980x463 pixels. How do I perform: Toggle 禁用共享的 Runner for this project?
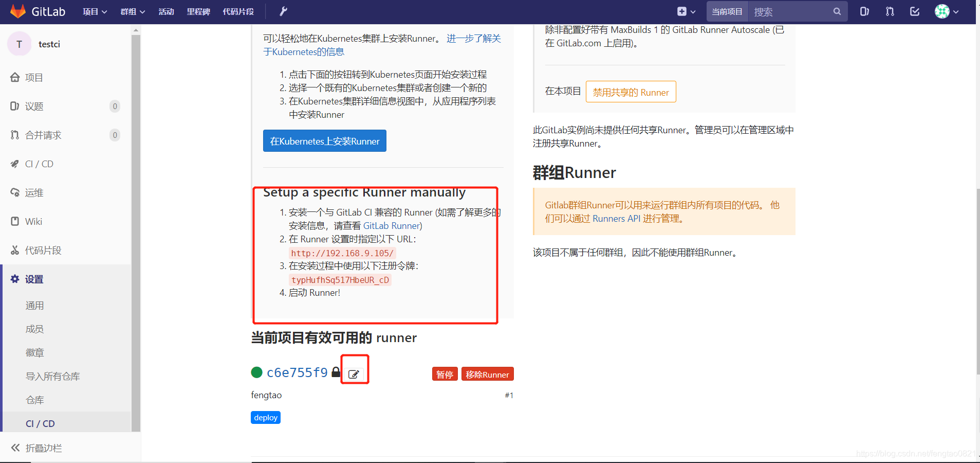(x=631, y=92)
